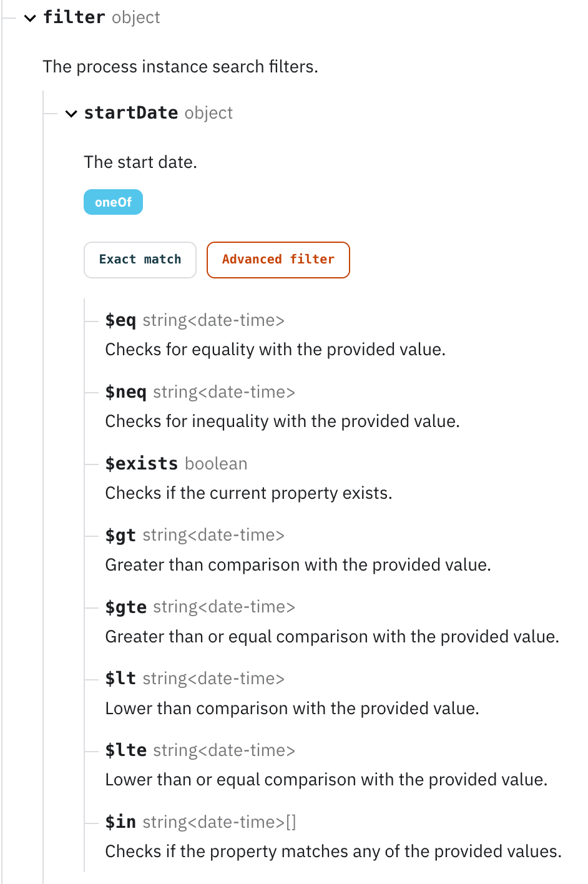
Task: Click 'Checks if the current property exists.' text
Action: tap(248, 493)
